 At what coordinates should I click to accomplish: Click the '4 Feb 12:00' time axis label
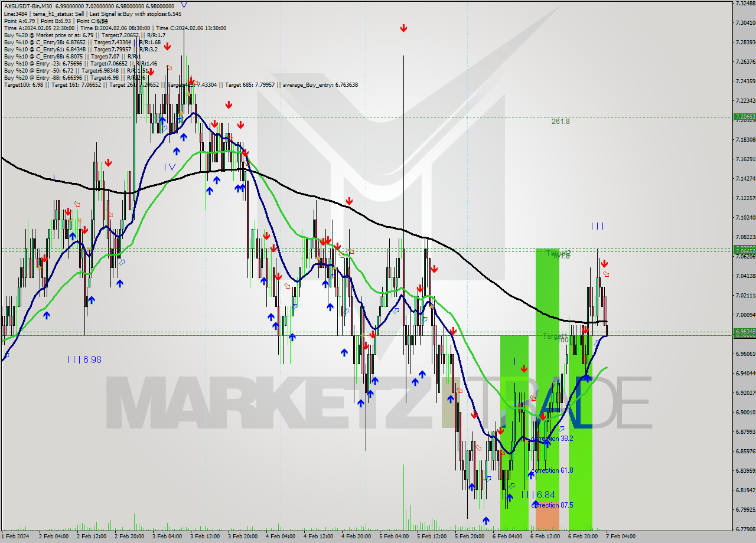click(x=318, y=537)
